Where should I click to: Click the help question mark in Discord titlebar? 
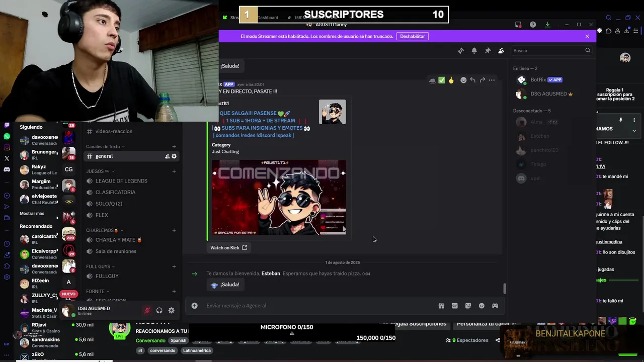pos(533,25)
